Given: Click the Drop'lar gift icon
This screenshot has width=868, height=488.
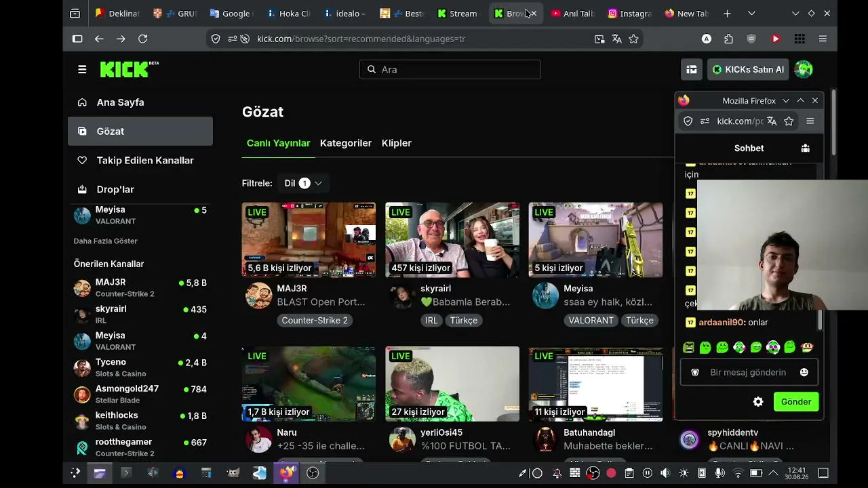Looking at the screenshot, I should (82, 189).
